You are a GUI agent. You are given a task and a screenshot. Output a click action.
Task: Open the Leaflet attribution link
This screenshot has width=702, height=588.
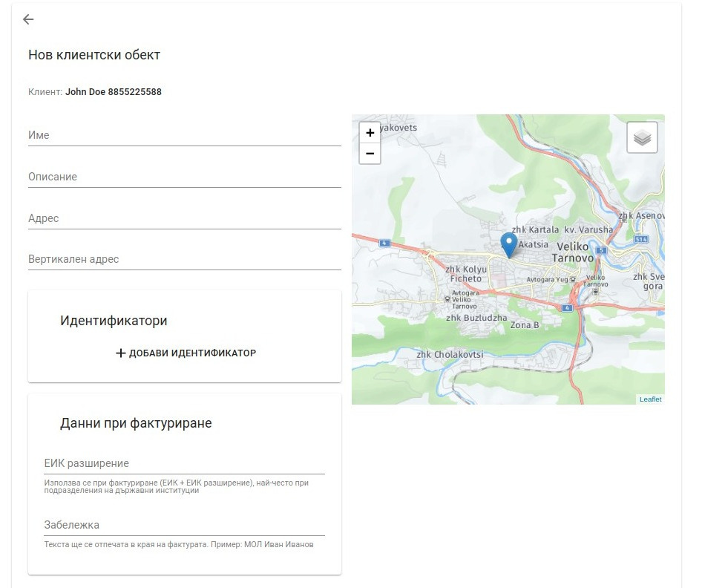click(650, 399)
